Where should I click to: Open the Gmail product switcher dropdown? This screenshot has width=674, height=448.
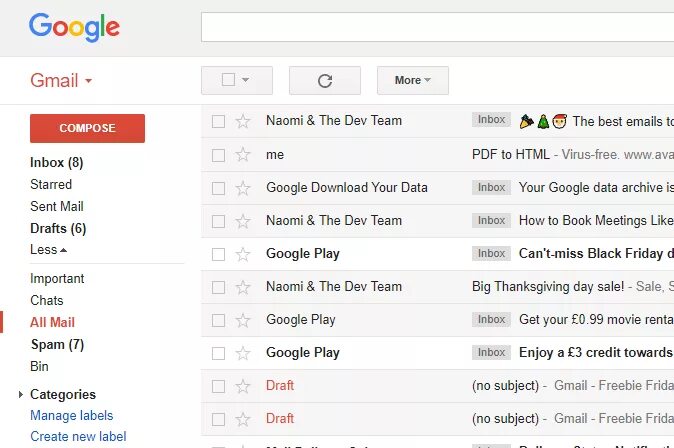click(61, 80)
